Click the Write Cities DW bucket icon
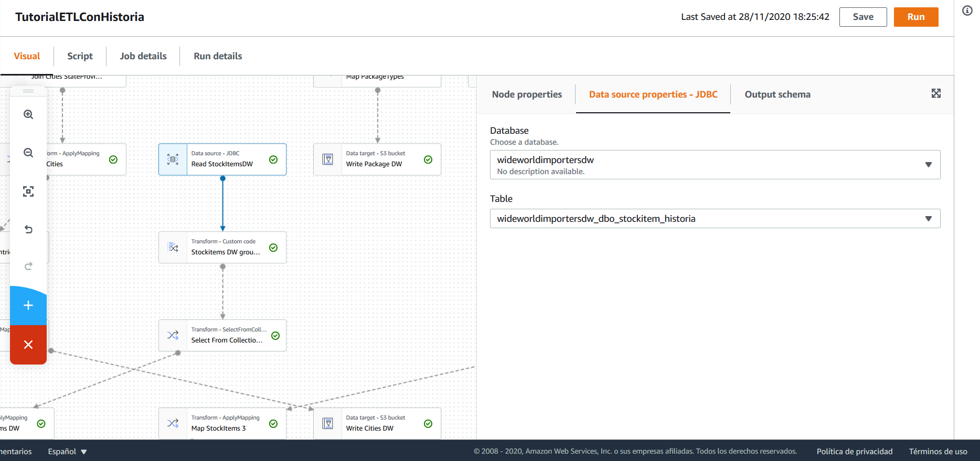This screenshot has height=461, width=980. point(328,424)
